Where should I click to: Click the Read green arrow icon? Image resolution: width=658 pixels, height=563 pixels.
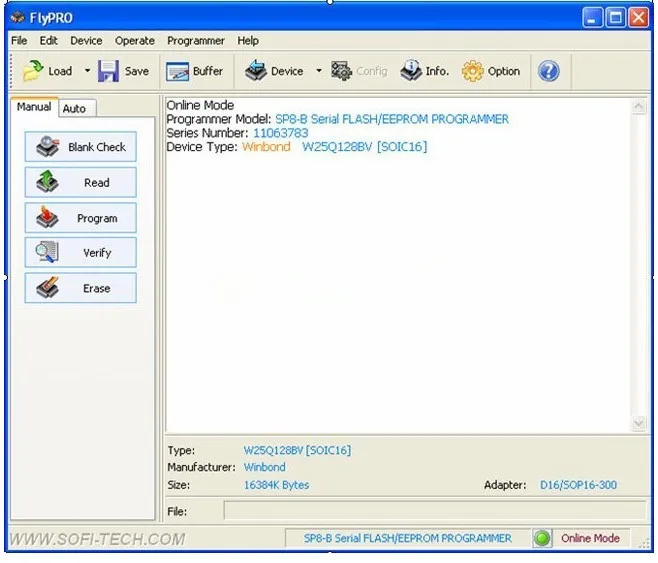[47, 182]
